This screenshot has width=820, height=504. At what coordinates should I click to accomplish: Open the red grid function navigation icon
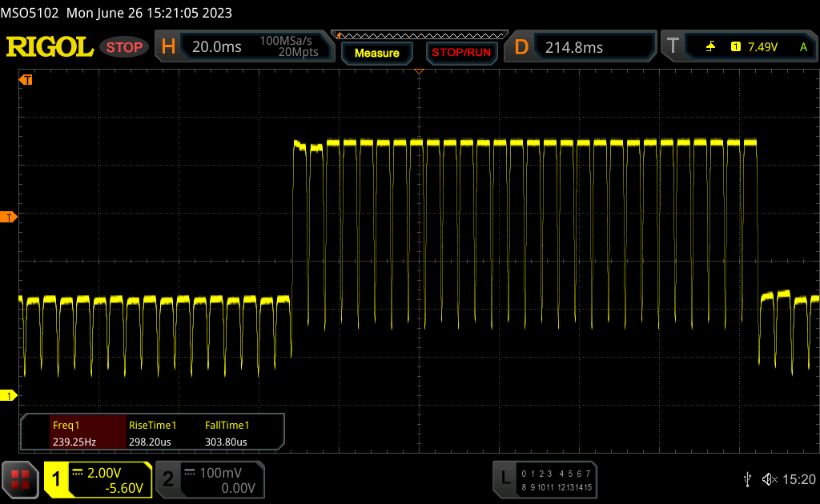pos(20,479)
